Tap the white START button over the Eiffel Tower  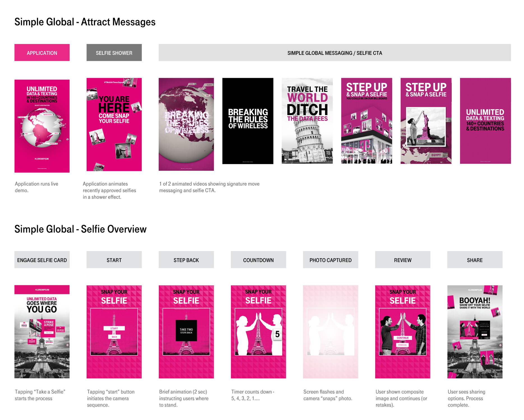point(114,328)
